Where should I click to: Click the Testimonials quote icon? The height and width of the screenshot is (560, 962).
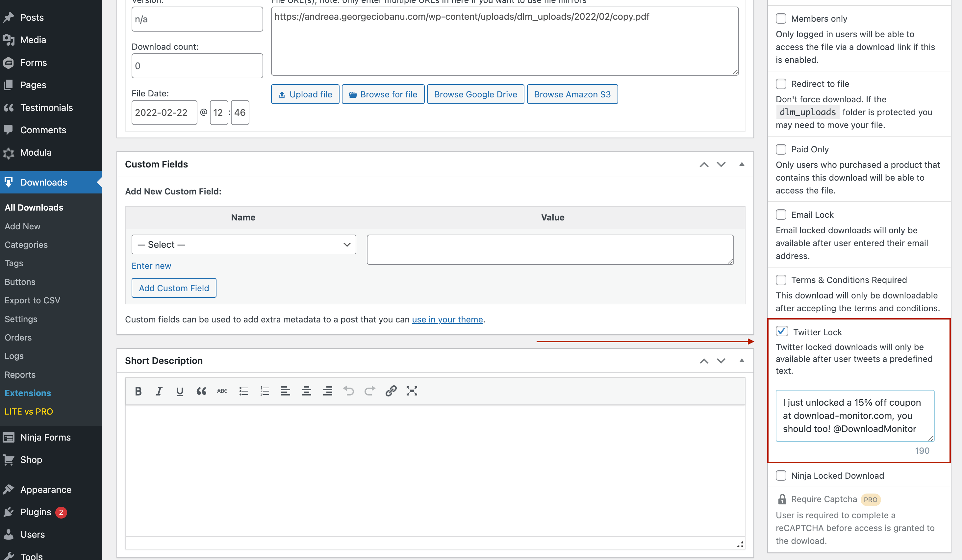(9, 107)
